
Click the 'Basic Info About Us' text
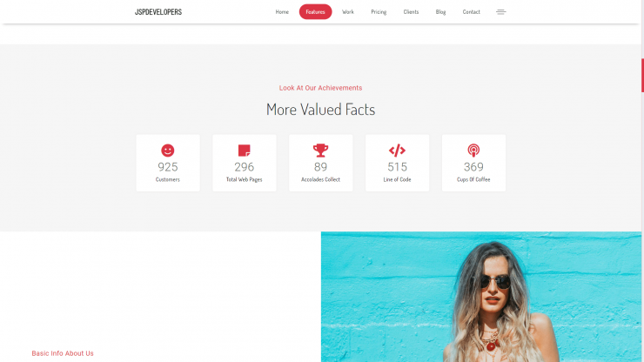click(63, 353)
